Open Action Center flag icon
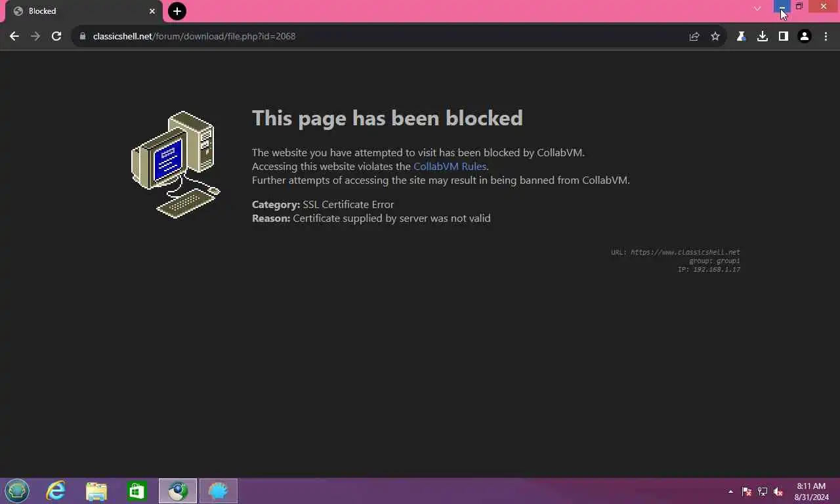Viewport: 840px width, 504px height. tap(747, 492)
